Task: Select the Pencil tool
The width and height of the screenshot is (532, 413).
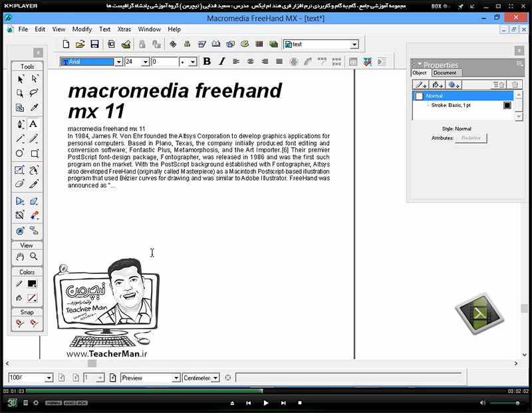Action: point(34,138)
